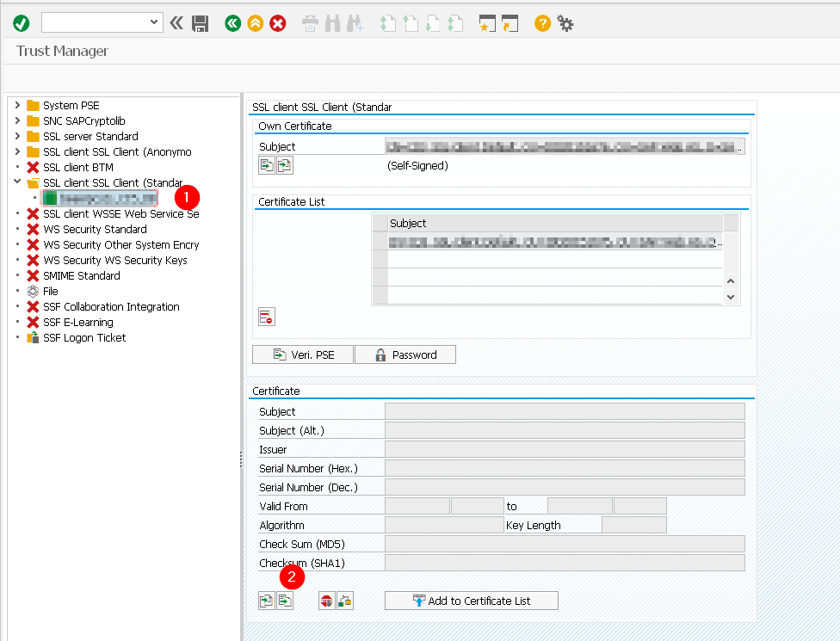Click the Print icon in the toolbar
Image resolution: width=840 pixels, height=641 pixels.
pyautogui.click(x=310, y=23)
